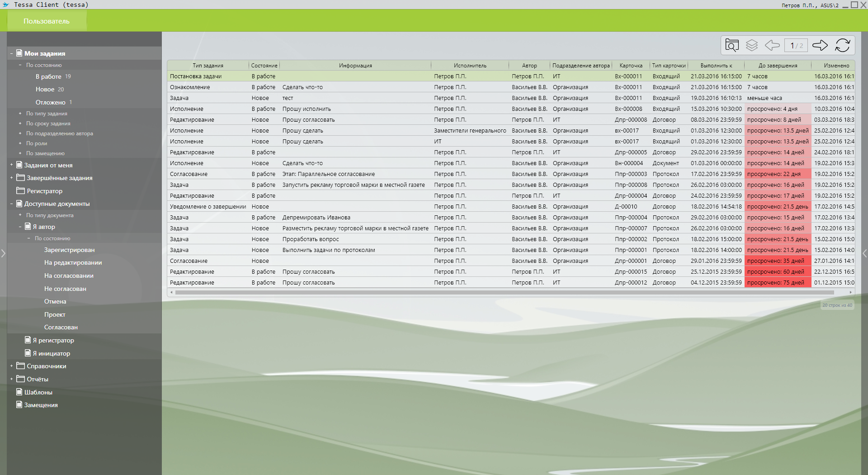Refresh the task list with circular arrows

tap(842, 45)
